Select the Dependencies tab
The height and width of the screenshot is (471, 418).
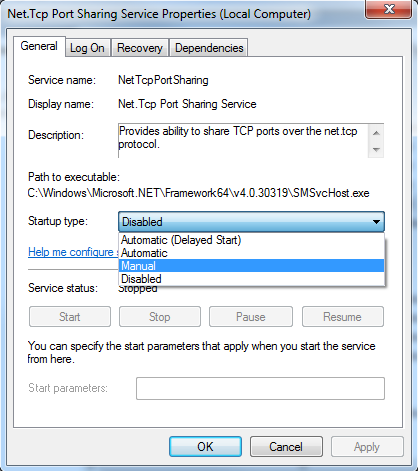(x=209, y=48)
